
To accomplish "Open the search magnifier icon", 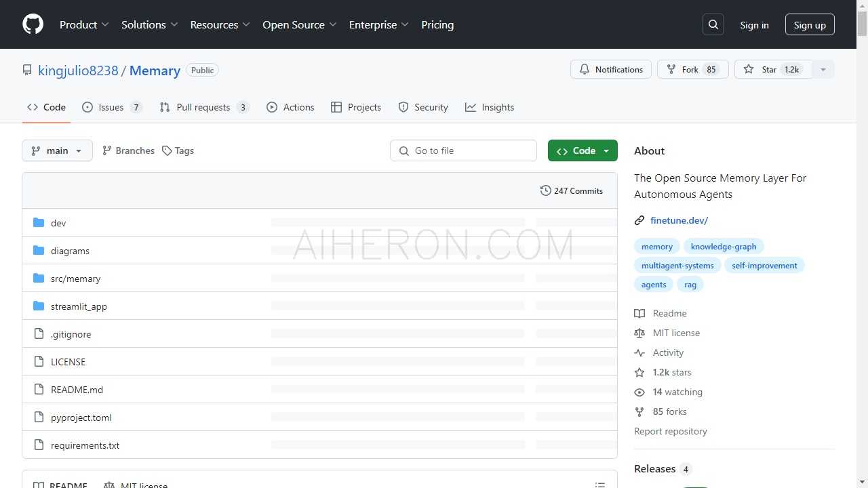I will tap(713, 24).
